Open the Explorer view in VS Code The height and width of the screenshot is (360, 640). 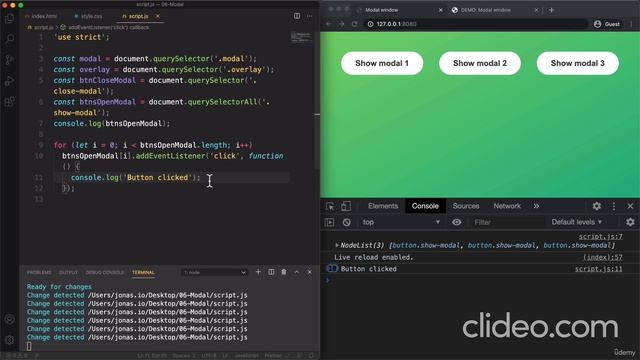(x=9, y=18)
